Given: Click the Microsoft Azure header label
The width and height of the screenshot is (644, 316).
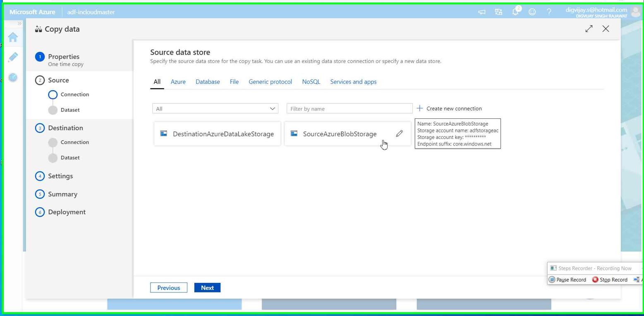Looking at the screenshot, I should [x=32, y=12].
